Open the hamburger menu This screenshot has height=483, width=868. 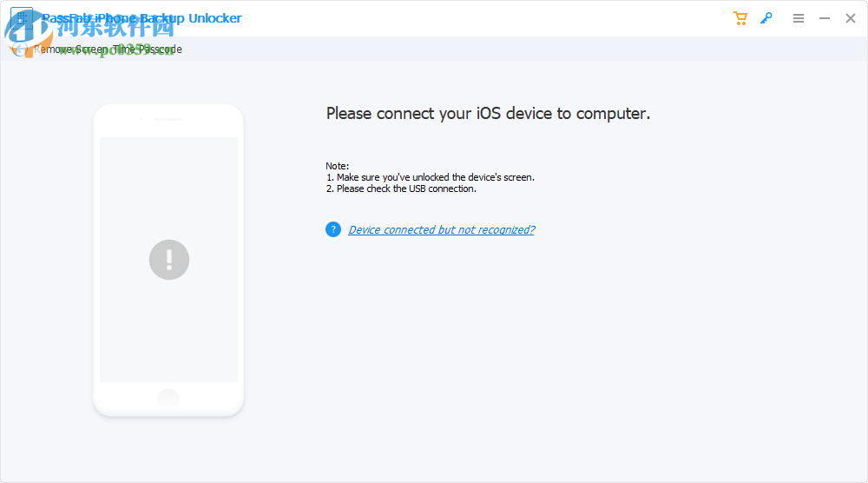pyautogui.click(x=799, y=18)
